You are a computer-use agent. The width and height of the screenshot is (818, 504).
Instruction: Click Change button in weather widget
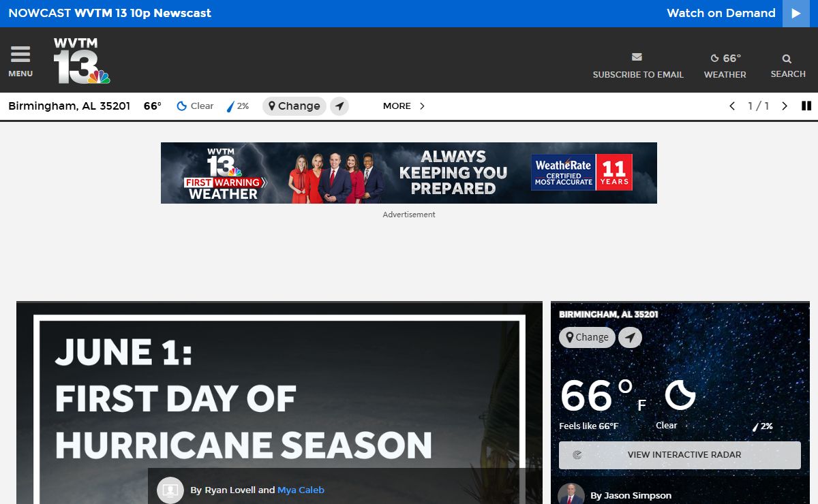coord(588,337)
